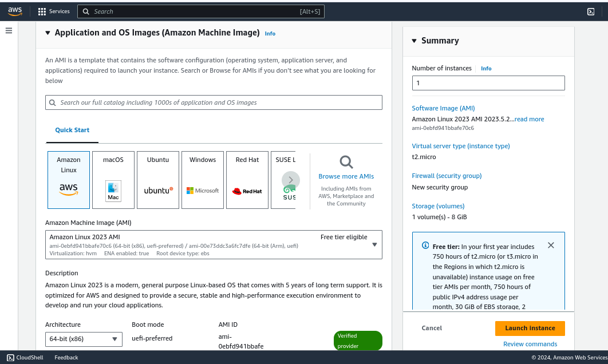
Task: Open Firewall (security group) summary link
Action: [x=447, y=176]
